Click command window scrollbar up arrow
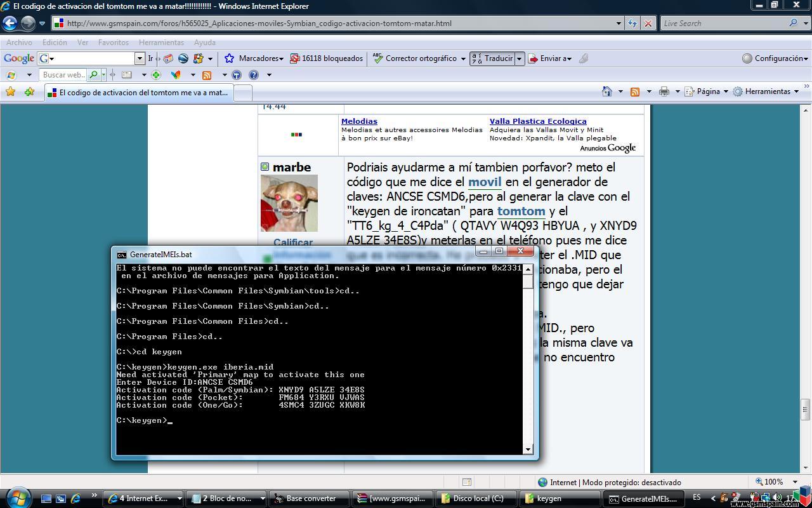The height and width of the screenshot is (508, 812). (528, 269)
